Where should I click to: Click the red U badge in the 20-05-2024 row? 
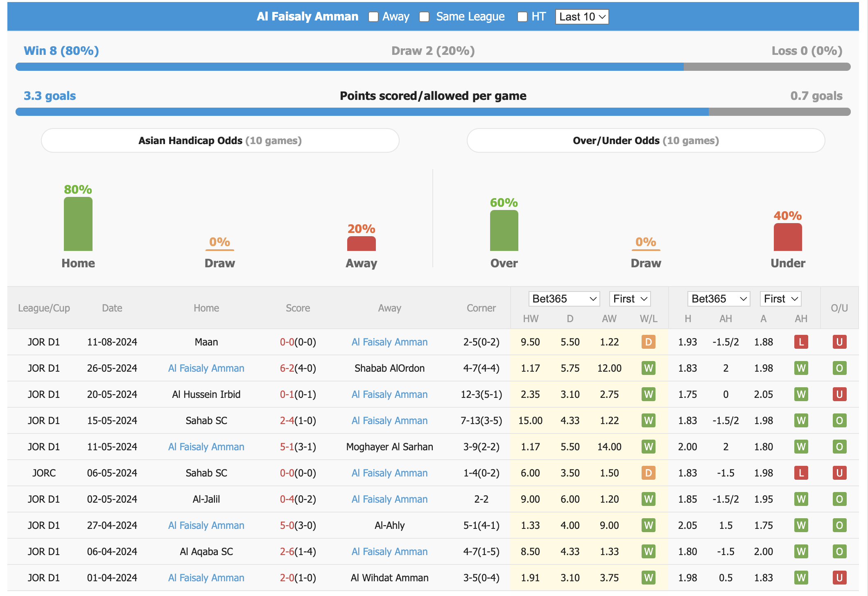839,394
